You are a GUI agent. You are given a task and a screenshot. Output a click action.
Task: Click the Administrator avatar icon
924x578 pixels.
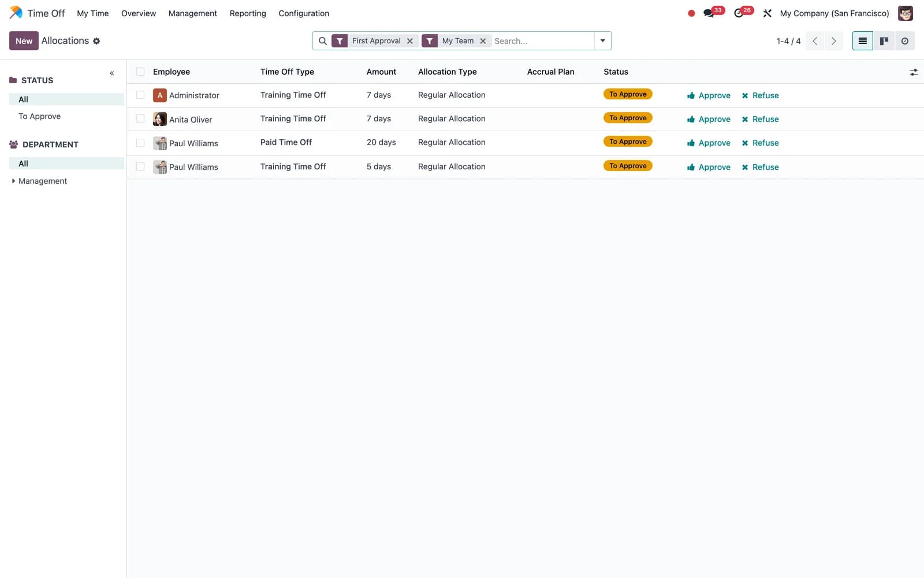tap(160, 95)
